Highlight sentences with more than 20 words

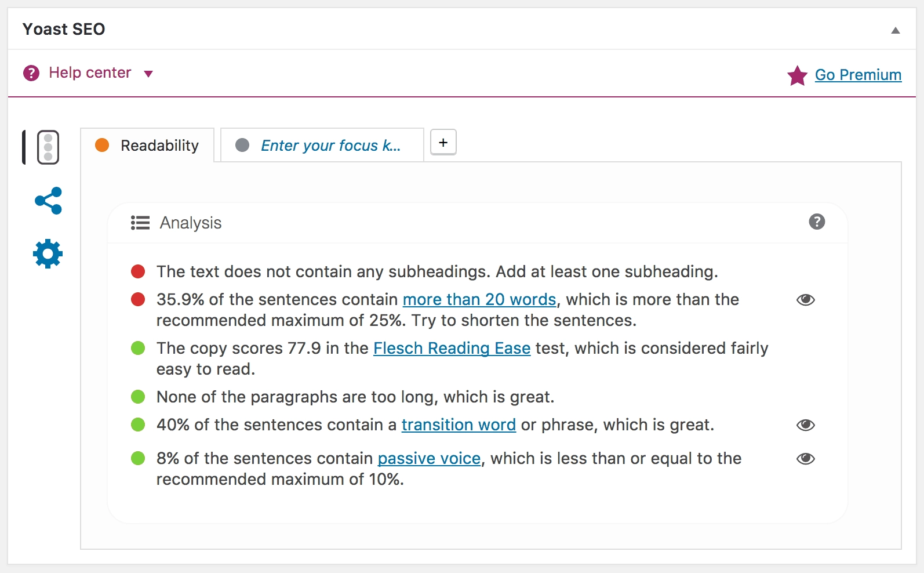806,300
